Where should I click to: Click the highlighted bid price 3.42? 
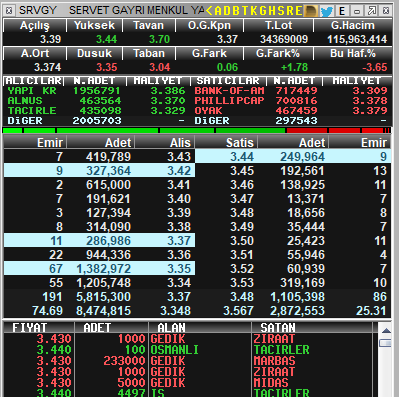pos(179,171)
